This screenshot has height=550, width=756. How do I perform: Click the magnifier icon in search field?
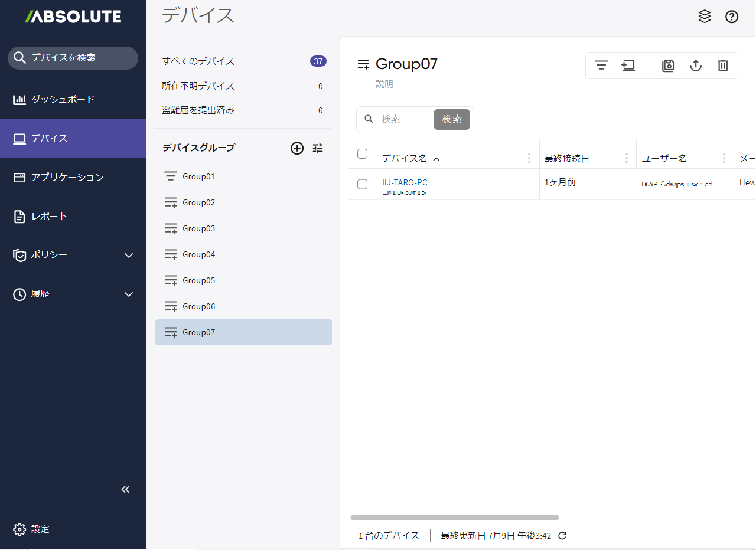click(x=369, y=119)
